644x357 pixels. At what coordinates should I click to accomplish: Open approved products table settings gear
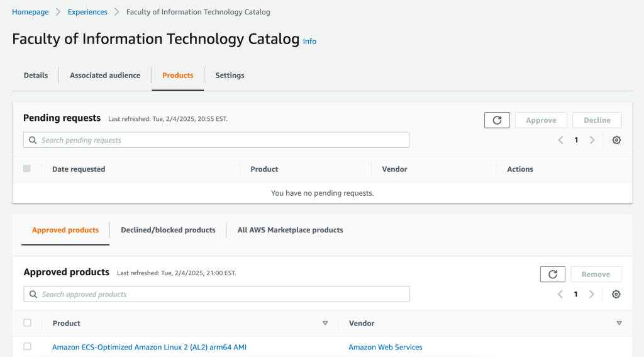tap(616, 294)
